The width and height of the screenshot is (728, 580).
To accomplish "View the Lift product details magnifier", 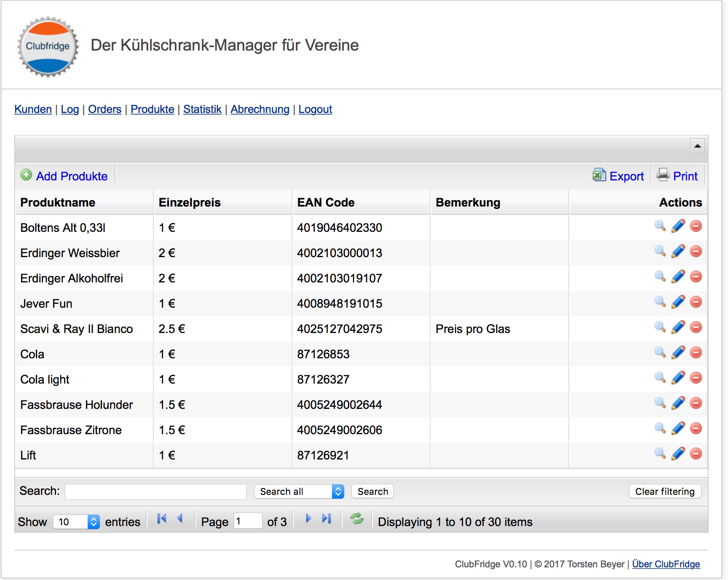I will click(x=660, y=454).
